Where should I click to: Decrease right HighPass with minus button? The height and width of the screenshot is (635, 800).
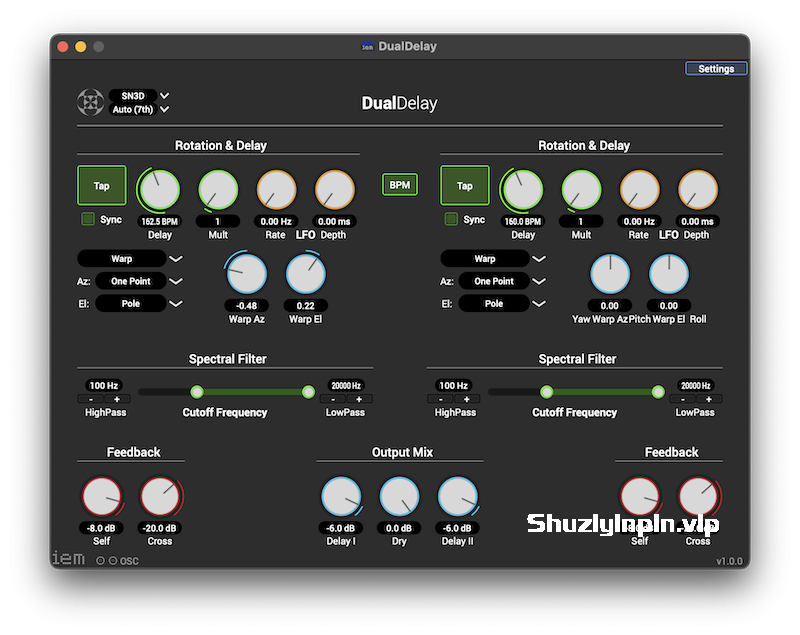[x=441, y=399]
